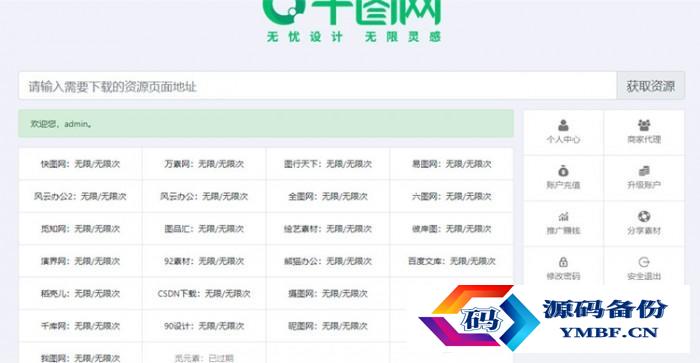Click the 安全退出 logout icon

[x=643, y=262]
